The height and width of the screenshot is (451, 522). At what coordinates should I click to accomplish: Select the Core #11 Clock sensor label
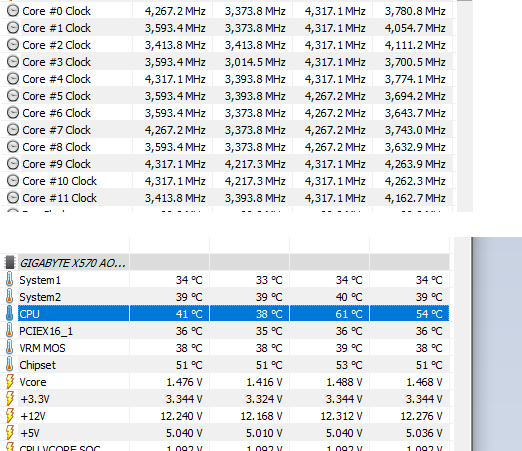tap(59, 198)
